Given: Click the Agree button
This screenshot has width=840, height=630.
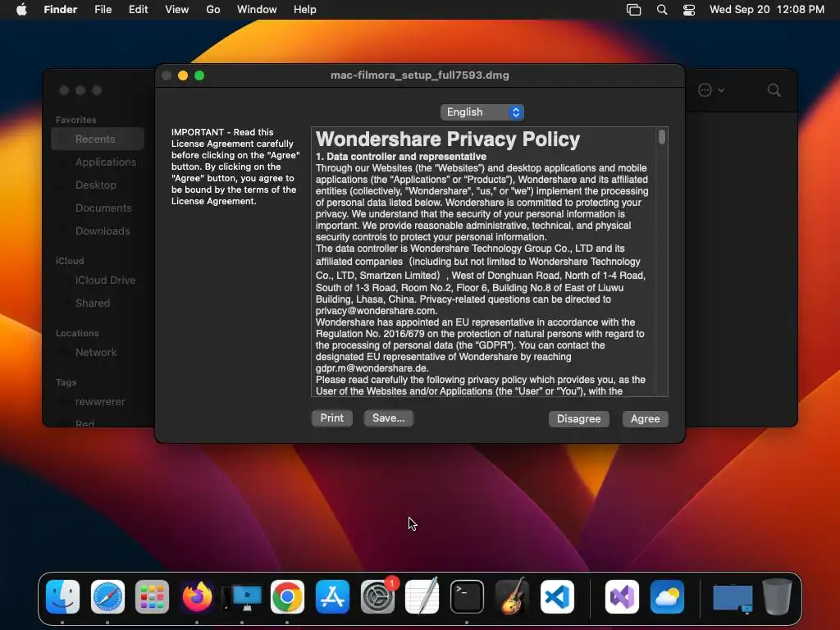Looking at the screenshot, I should click(x=645, y=418).
